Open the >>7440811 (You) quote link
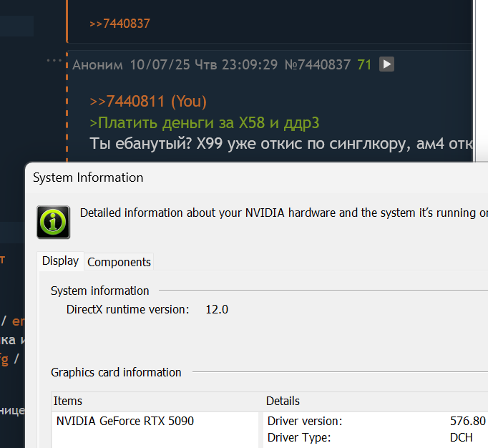 click(x=148, y=102)
